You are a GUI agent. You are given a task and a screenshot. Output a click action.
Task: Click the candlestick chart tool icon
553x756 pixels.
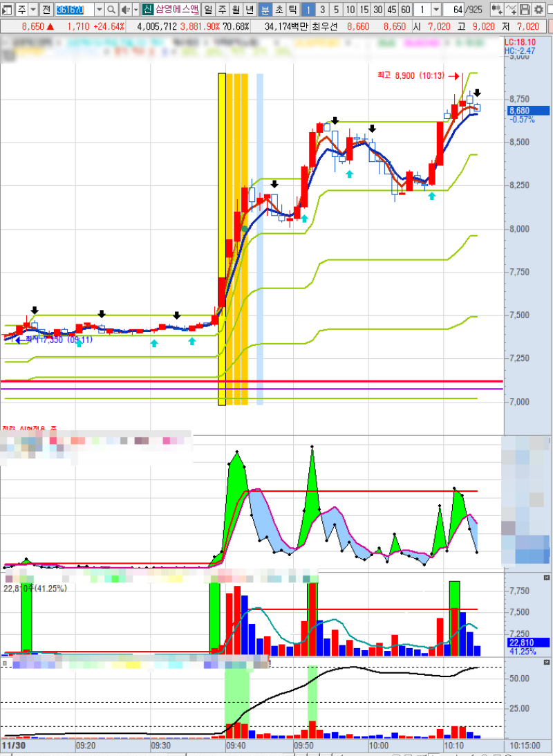[496, 9]
